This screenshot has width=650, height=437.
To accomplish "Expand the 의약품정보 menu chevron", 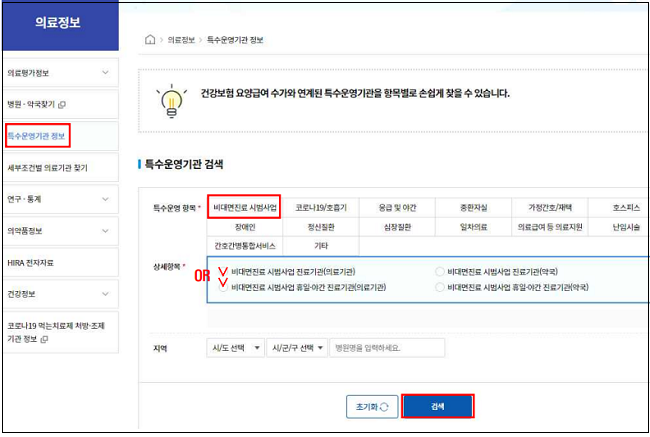I will click(x=105, y=231).
